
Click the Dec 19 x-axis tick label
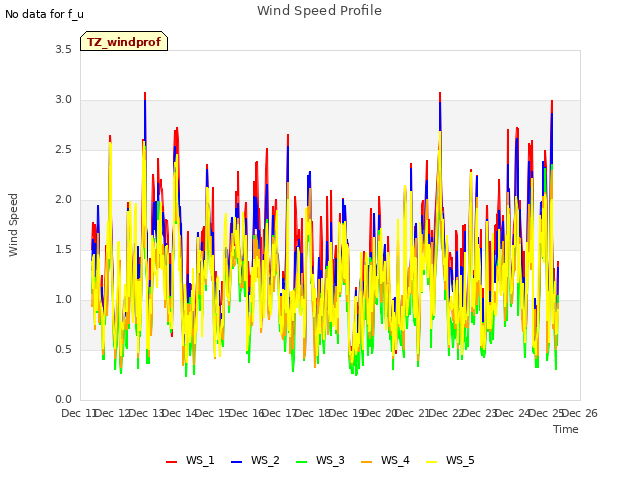coord(347,413)
